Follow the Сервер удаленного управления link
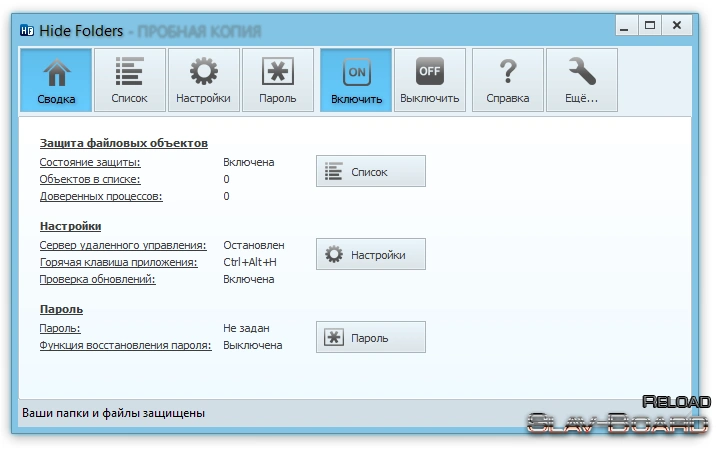The width and height of the screenshot is (721, 449). [x=123, y=245]
